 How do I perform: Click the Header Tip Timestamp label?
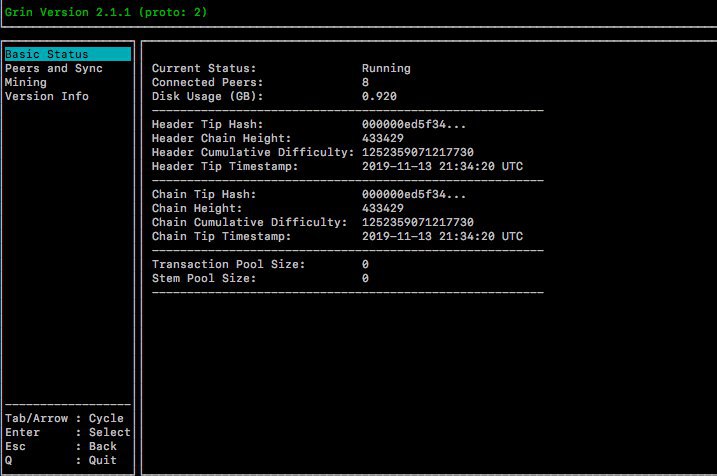225,166
